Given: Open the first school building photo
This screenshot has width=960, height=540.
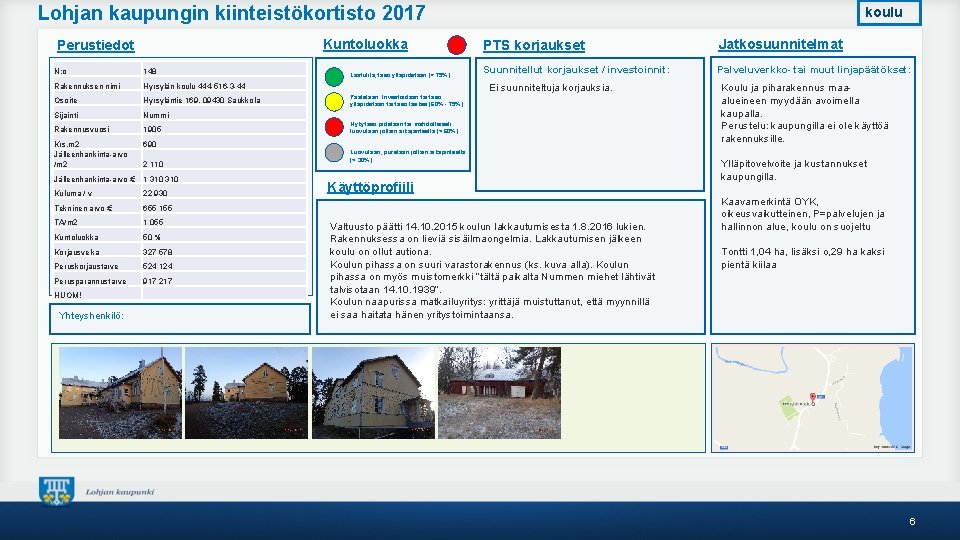Looking at the screenshot, I should point(121,393).
